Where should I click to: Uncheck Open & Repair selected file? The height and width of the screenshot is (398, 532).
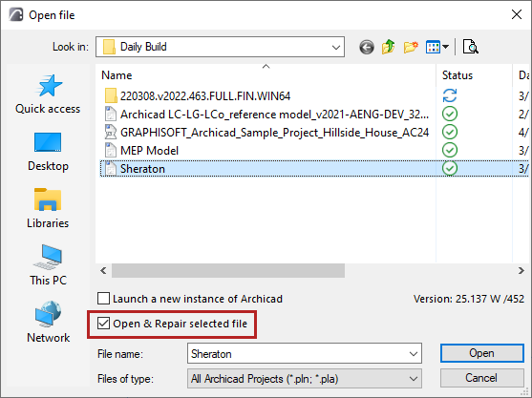[103, 324]
